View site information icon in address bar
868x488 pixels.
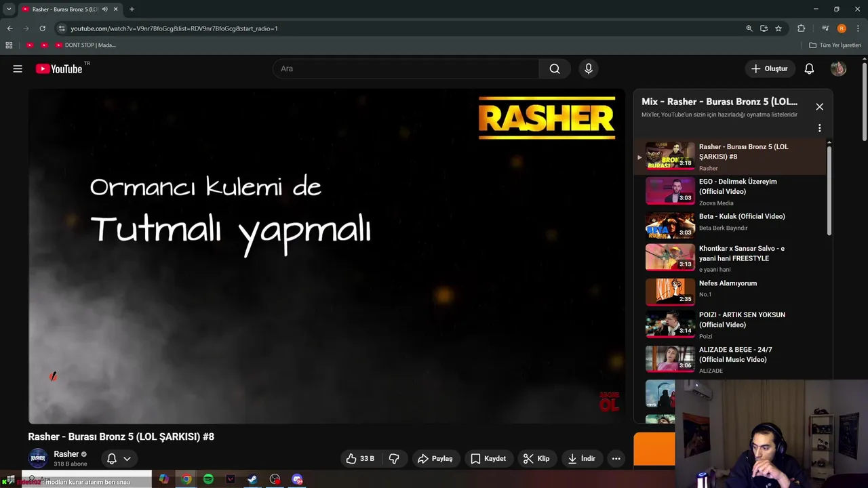(x=62, y=28)
